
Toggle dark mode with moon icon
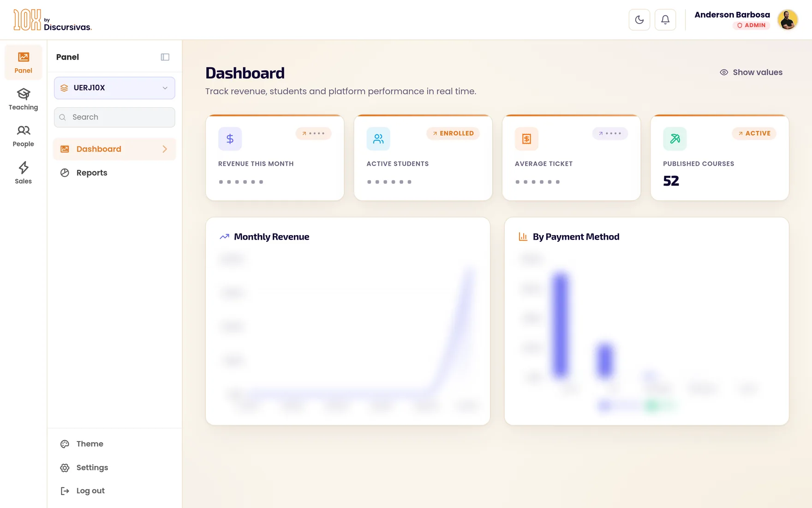(639, 20)
